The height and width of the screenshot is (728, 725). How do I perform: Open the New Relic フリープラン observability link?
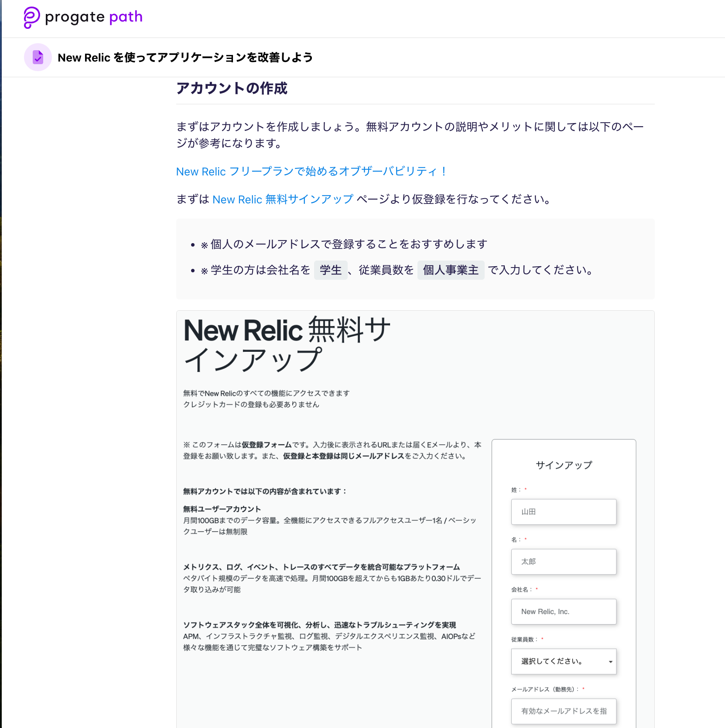[x=311, y=171]
